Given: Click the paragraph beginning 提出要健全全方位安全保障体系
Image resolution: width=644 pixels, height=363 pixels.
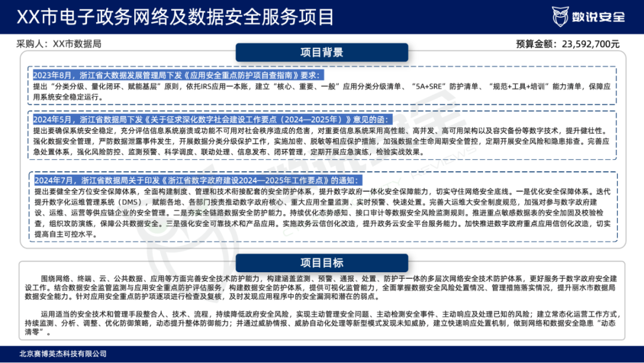Looking at the screenshot, I should point(322,213).
